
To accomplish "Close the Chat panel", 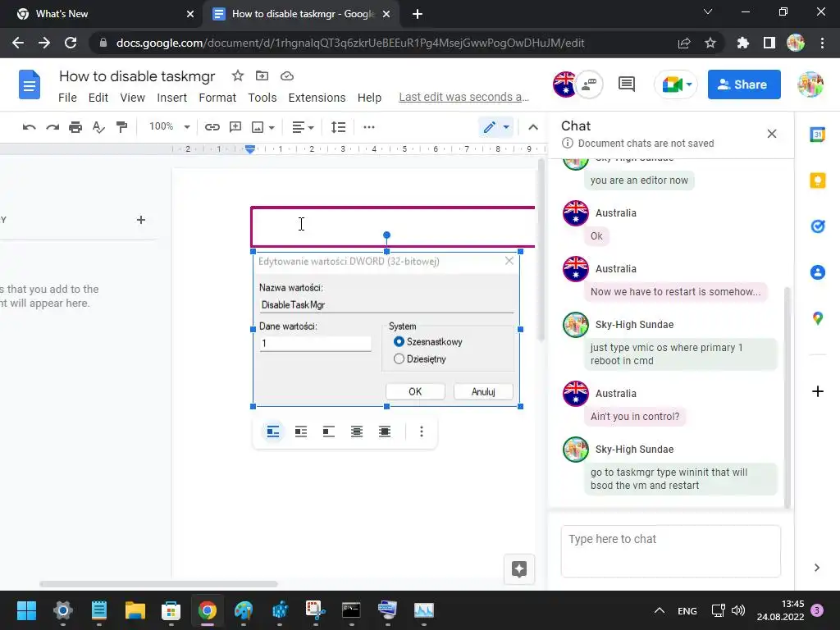I will pos(771,134).
